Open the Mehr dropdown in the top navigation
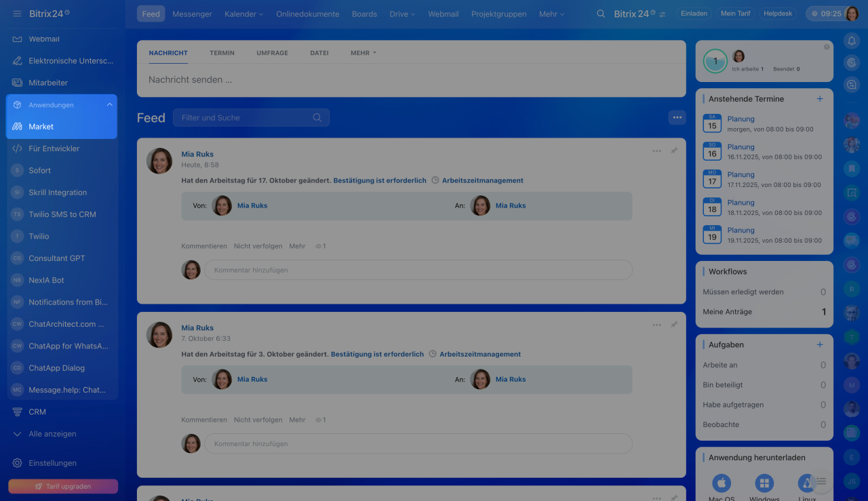Screen dimensions: 868x501 click(551, 14)
